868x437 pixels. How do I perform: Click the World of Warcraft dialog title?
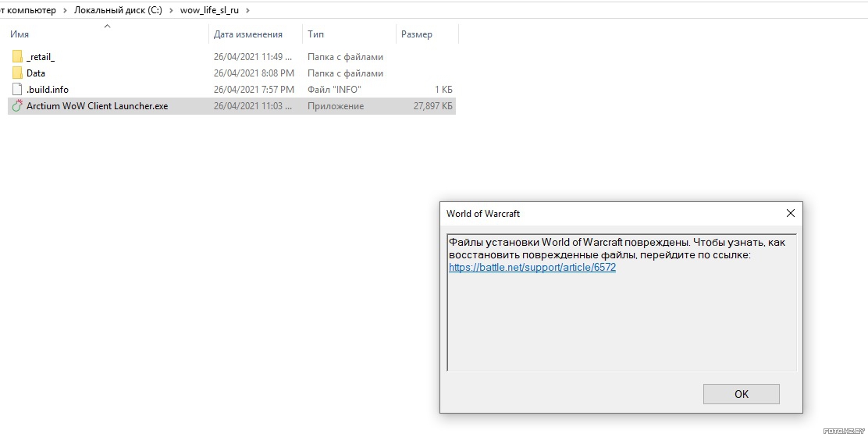coord(483,214)
